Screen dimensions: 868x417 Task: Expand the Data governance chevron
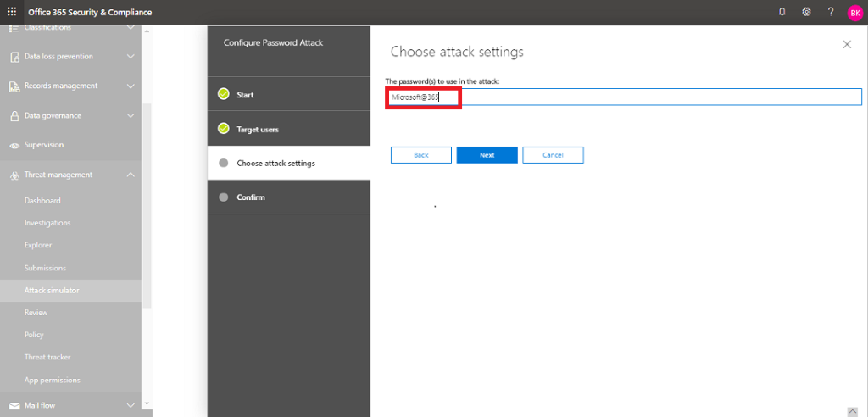tap(131, 116)
